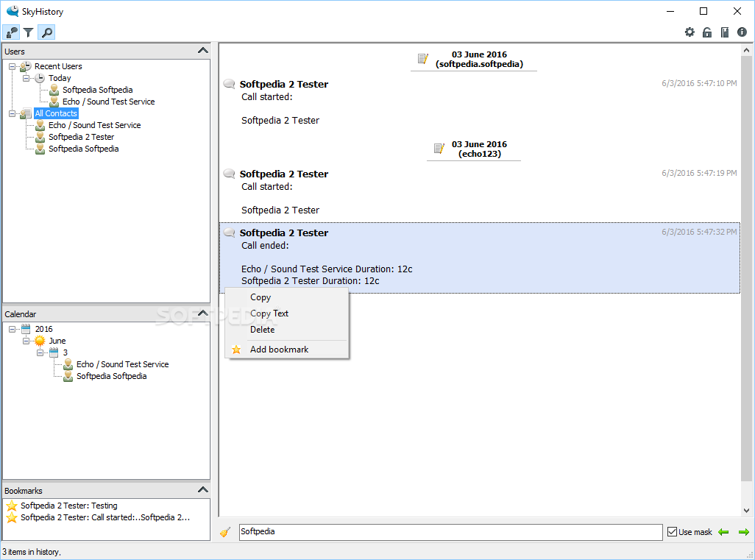Click '03 June 2016 (softpedia.softpedia)' date header
This screenshot has height=560, width=755.
[480, 59]
